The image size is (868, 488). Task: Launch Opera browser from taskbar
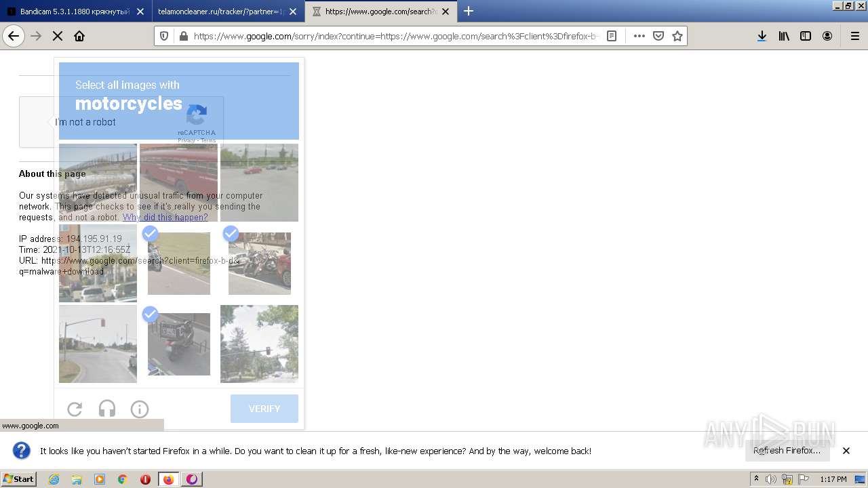point(145,479)
